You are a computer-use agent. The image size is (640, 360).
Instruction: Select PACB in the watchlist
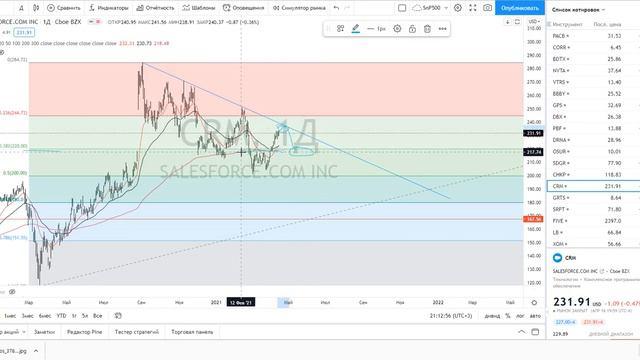[x=593, y=36]
